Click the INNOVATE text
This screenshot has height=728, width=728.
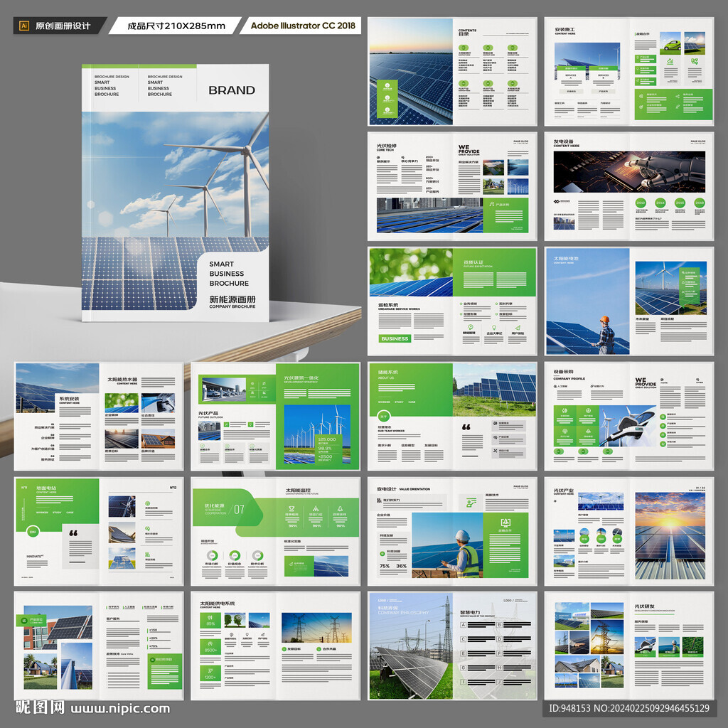click(x=35, y=556)
